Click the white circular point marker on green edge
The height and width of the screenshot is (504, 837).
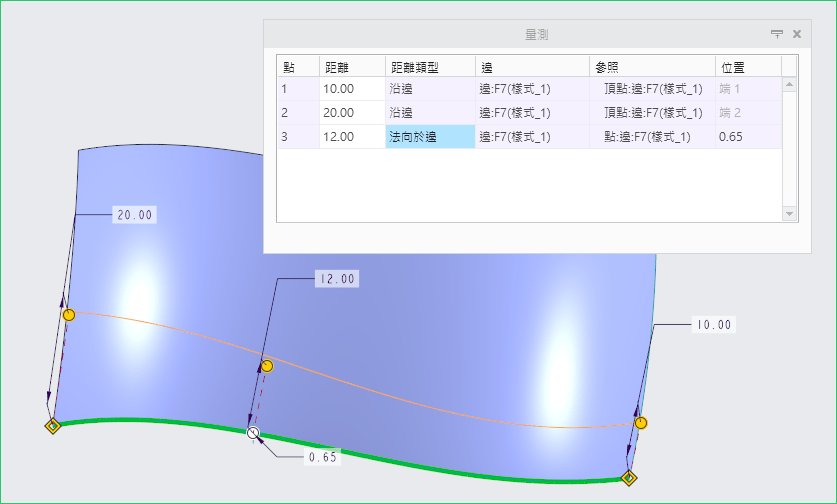253,432
